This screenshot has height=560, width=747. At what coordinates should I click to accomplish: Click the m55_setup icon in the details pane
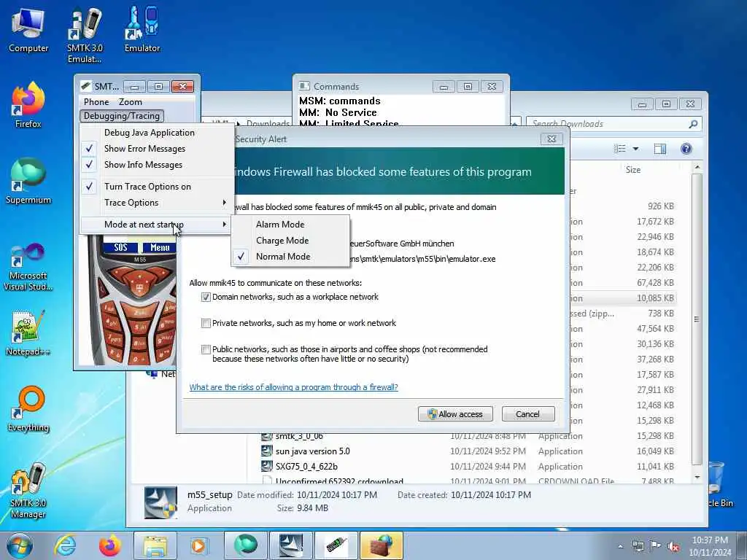coord(160,502)
